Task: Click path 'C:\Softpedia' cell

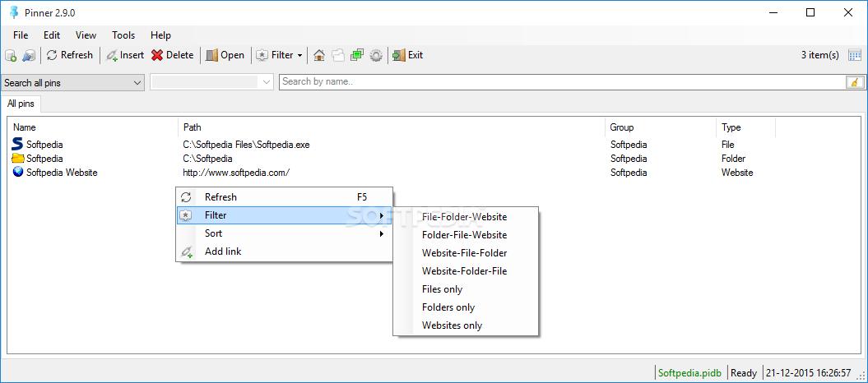Action: [207, 159]
